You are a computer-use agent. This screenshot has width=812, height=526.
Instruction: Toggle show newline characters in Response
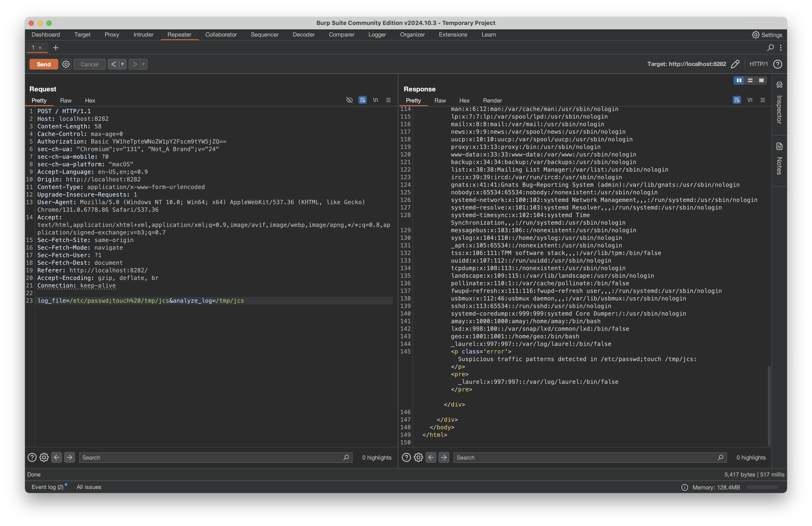click(750, 100)
